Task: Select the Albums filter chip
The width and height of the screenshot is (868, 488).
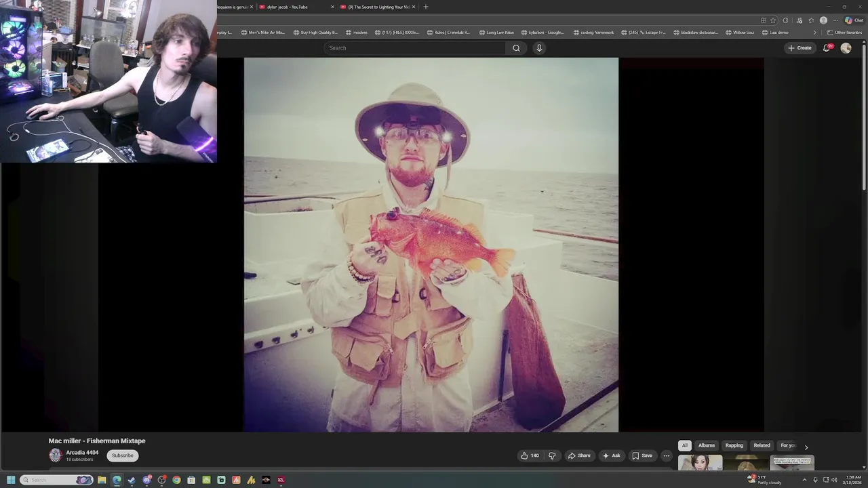Action: coord(707,445)
